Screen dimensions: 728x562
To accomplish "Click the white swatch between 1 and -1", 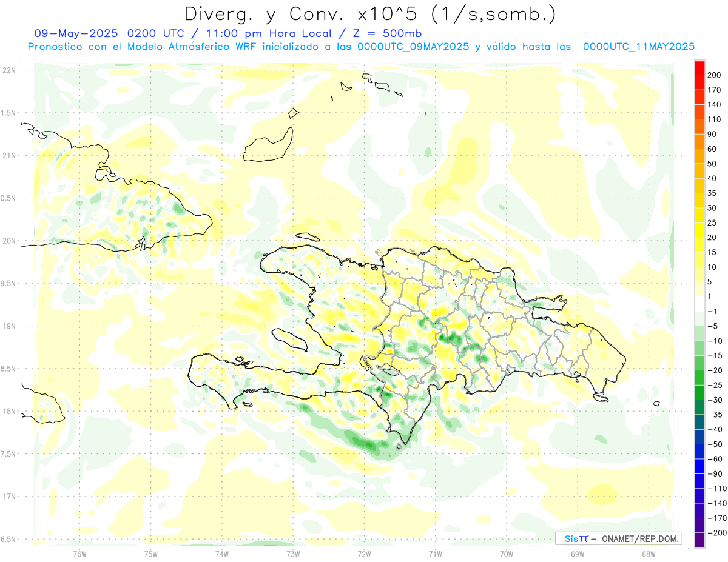I will [699, 304].
